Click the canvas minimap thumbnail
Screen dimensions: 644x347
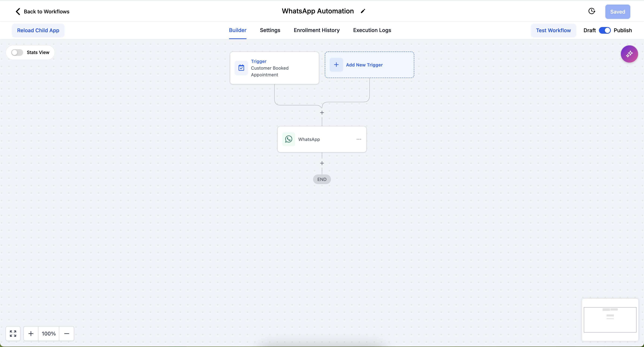[x=610, y=319]
